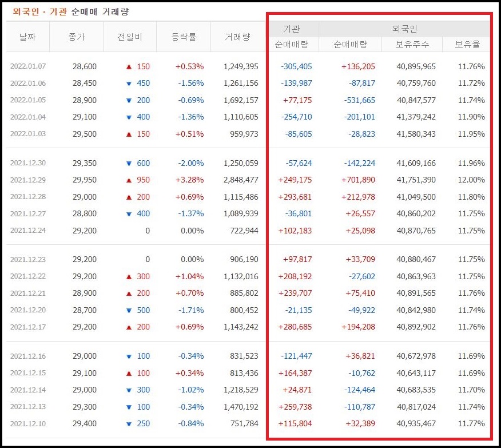Select the 2021.12.15 date cell

point(28,373)
